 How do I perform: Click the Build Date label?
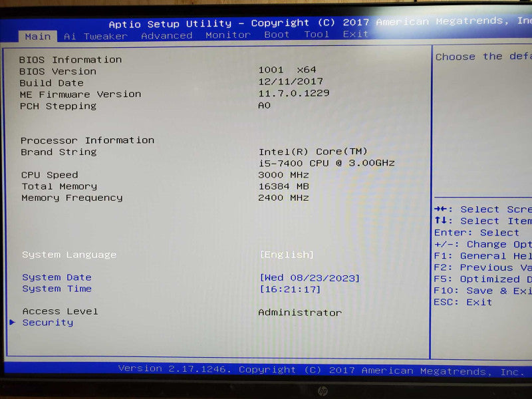coord(51,82)
